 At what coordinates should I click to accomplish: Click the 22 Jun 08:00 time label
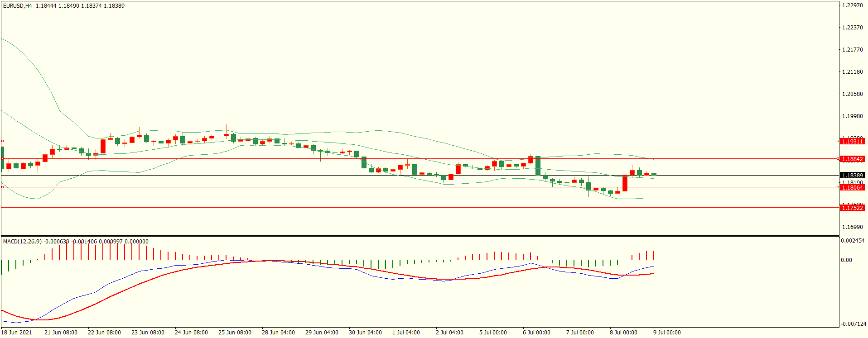pyautogui.click(x=104, y=333)
